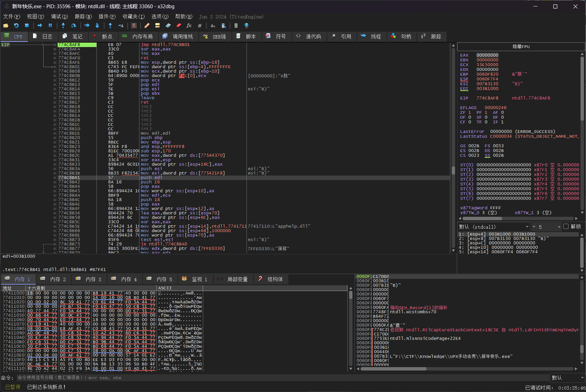Switch to 内存 3 dump tab
This screenshot has width=586, height=392.
89,279
